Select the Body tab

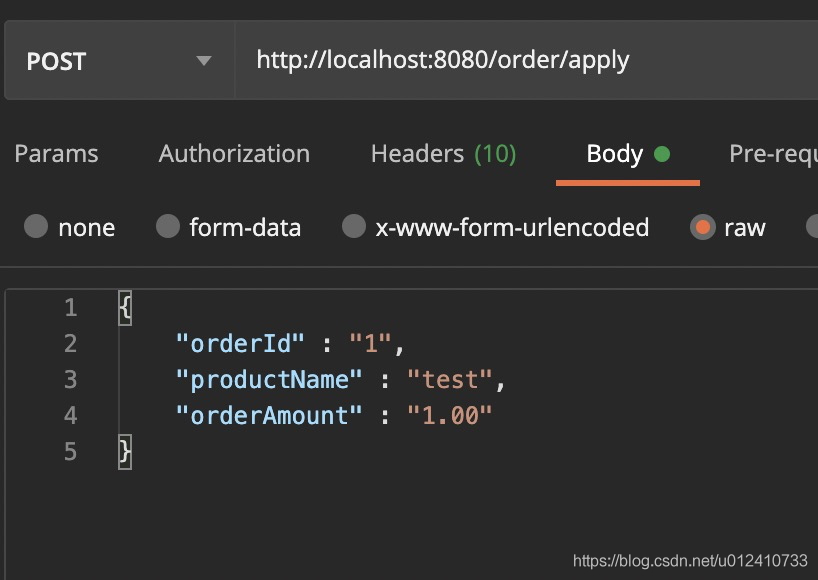pyautogui.click(x=614, y=154)
